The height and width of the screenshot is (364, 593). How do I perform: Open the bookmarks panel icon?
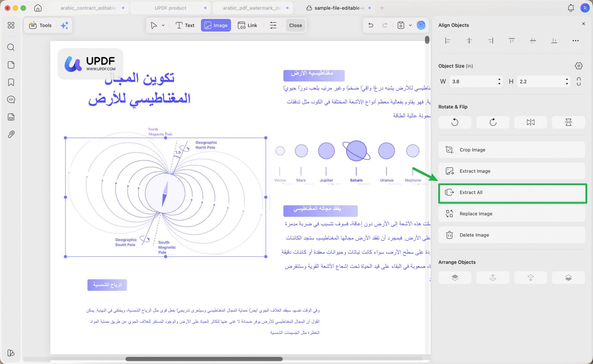tap(11, 82)
